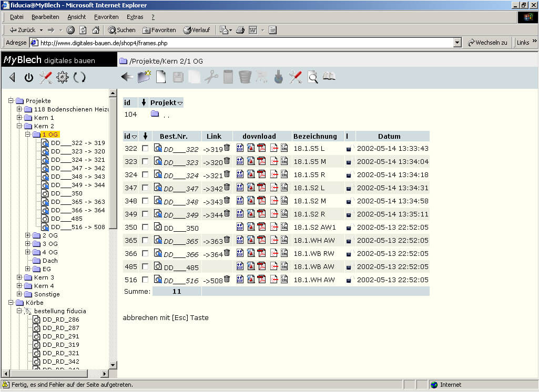
Task: Collapse the Kern 2 folder node
Action: pos(19,126)
